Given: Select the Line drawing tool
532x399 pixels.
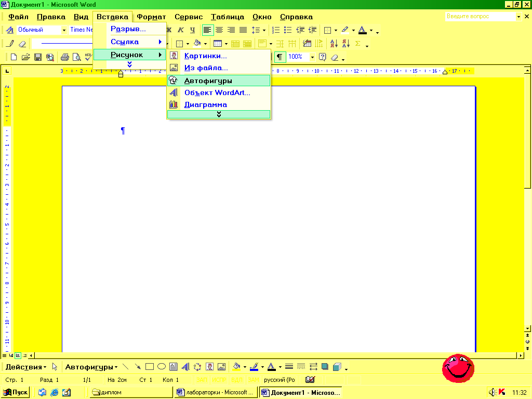Looking at the screenshot, I should pos(126,367).
